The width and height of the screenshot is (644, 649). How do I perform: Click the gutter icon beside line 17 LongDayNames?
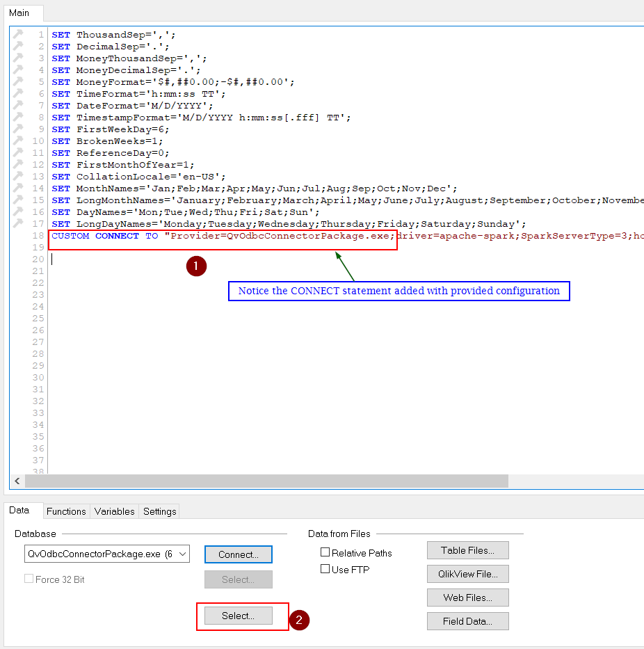coord(19,223)
